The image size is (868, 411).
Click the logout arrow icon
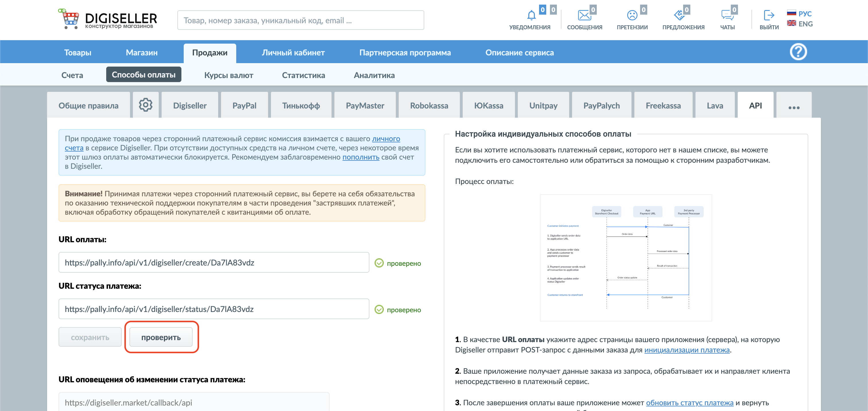click(x=769, y=15)
